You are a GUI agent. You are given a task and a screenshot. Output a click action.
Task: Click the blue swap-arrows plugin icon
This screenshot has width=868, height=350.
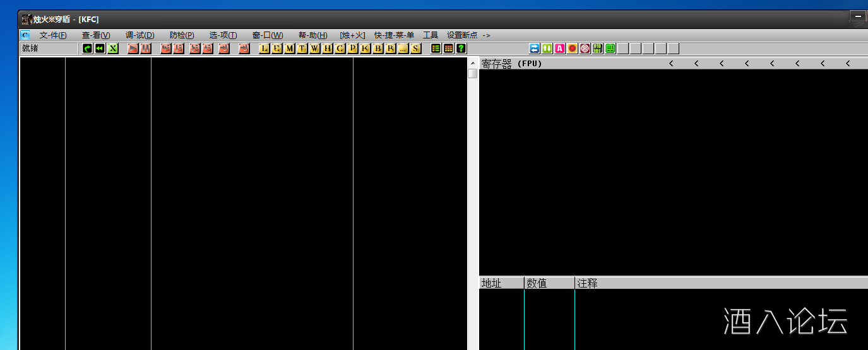(x=535, y=49)
